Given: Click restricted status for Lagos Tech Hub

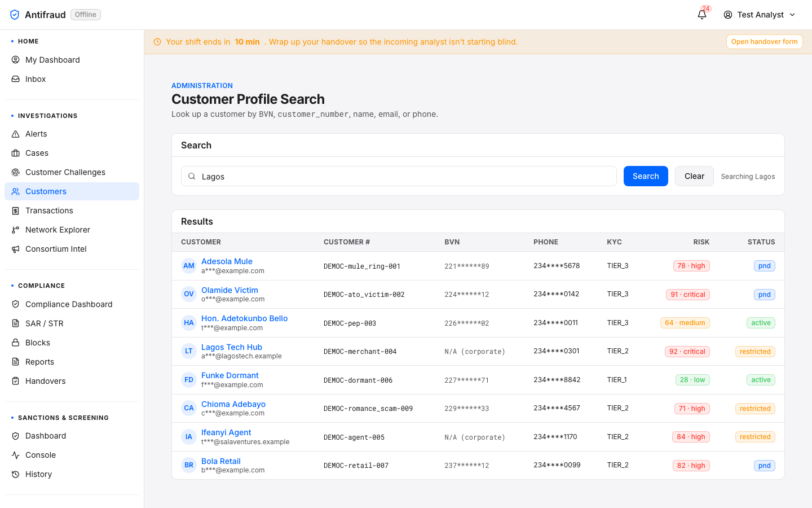Looking at the screenshot, I should coord(755,352).
